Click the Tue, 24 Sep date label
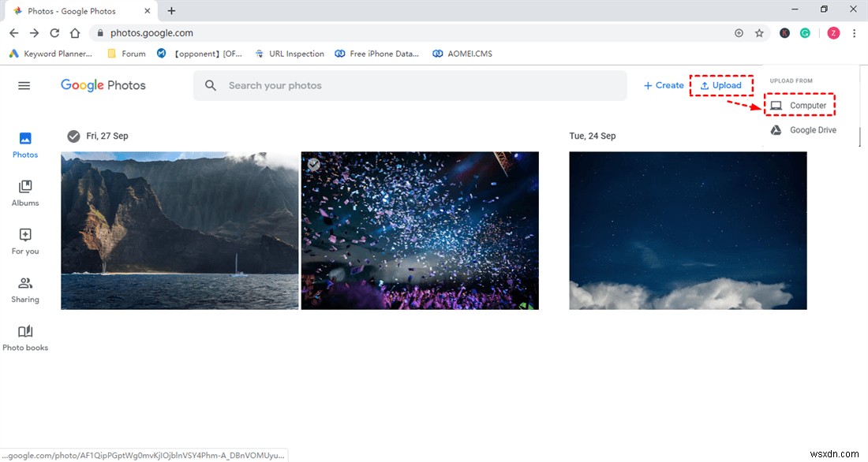 593,136
